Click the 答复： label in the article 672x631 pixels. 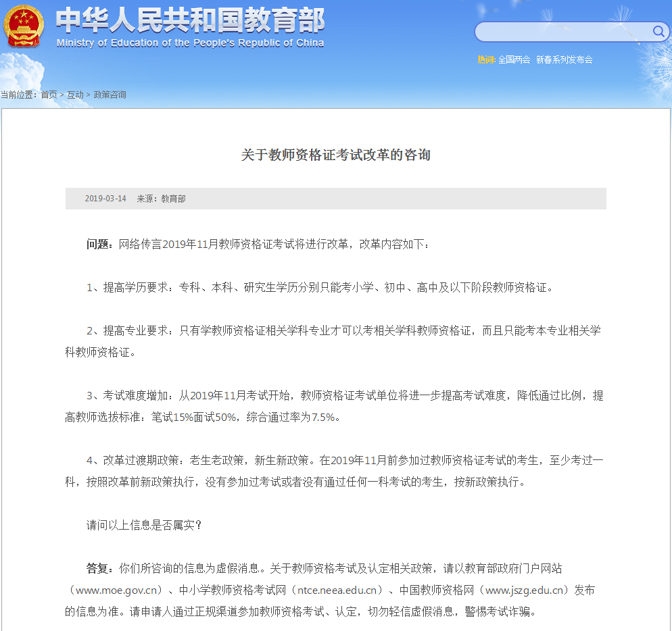(100, 568)
